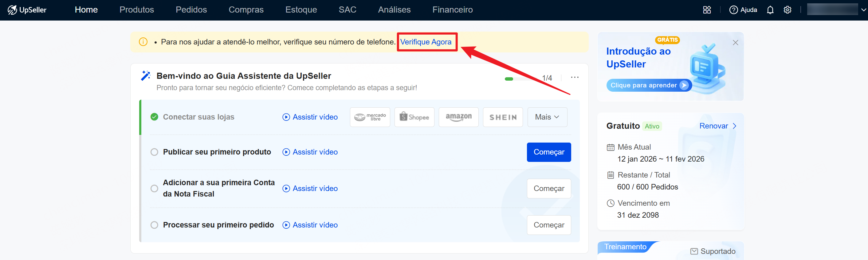Open the apps grid icon
Image resolution: width=868 pixels, height=260 pixels.
[x=707, y=10]
